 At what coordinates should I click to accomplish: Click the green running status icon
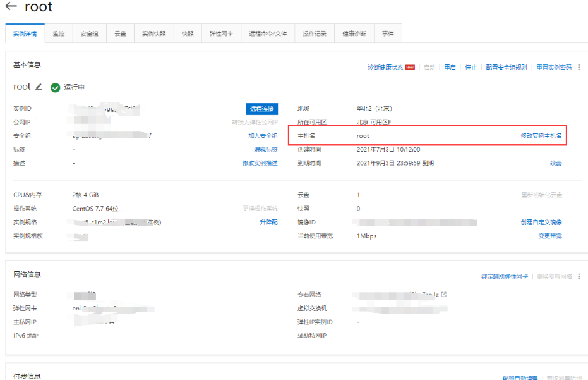pos(55,87)
